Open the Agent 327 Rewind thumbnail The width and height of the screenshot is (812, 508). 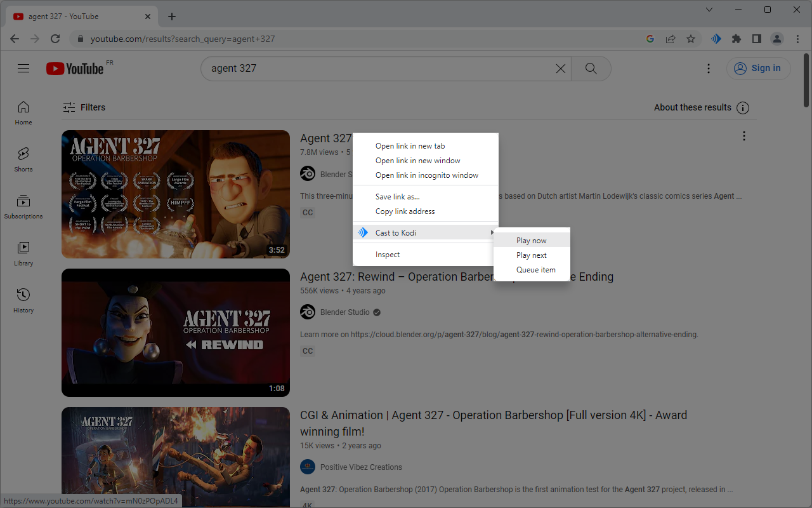[176, 333]
